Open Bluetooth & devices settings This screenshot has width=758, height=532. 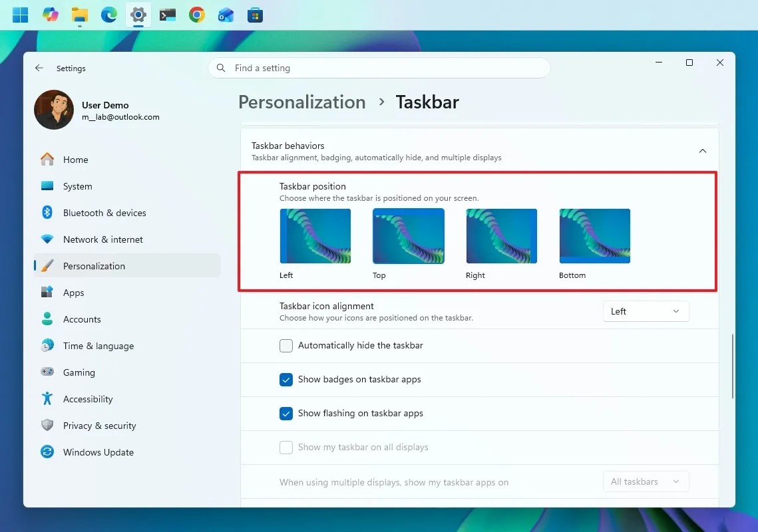[x=127, y=213]
